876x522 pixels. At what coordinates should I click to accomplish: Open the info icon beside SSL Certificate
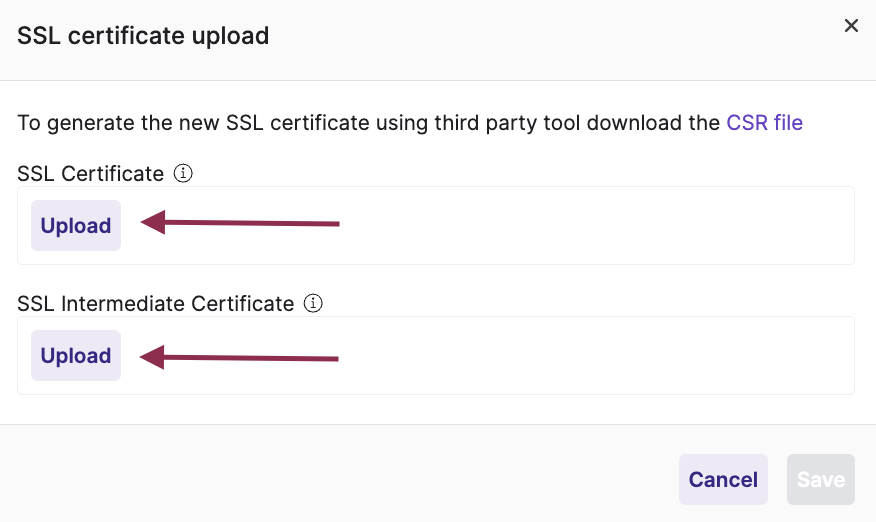coord(183,173)
